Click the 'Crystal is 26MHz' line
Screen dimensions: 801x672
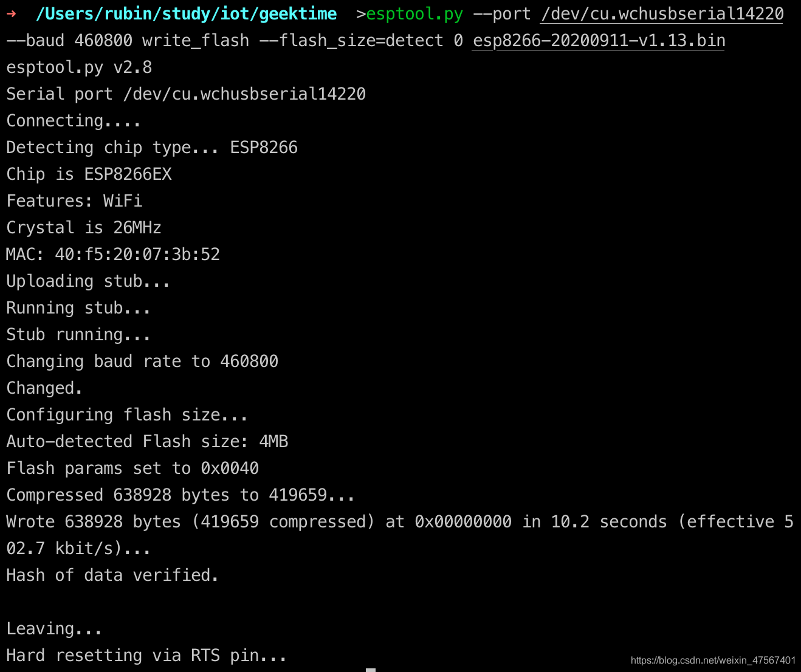coord(84,228)
